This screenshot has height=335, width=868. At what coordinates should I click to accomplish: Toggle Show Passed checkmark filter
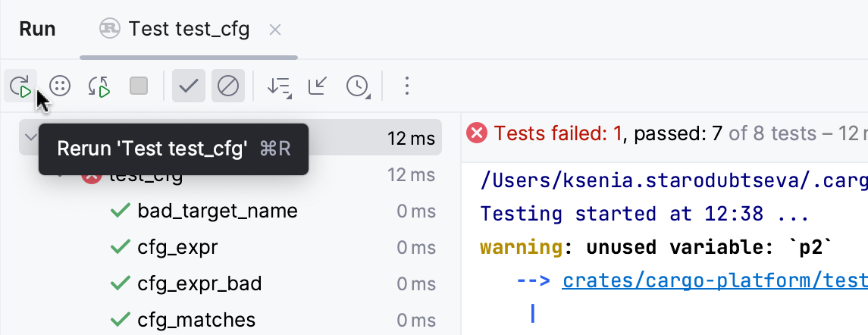tap(188, 86)
